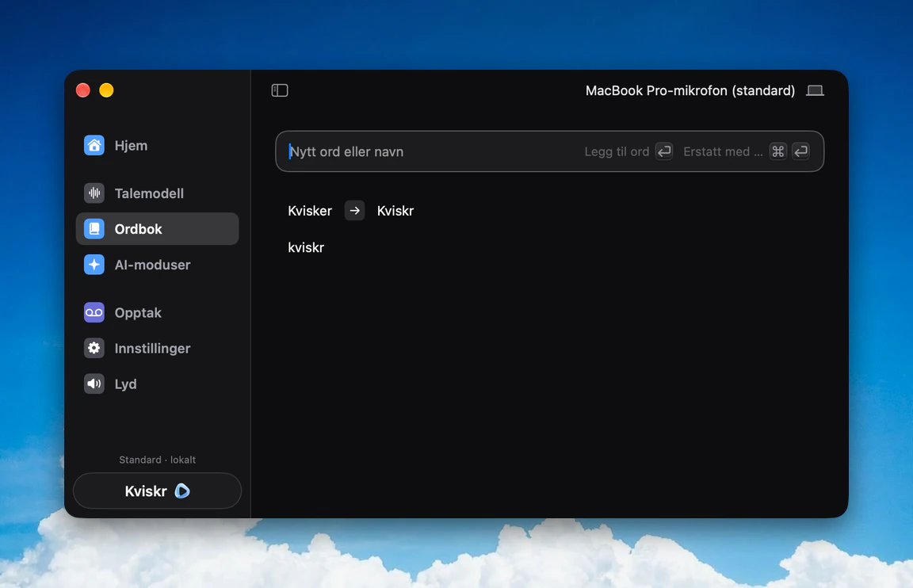The image size is (913, 588).
Task: Click the return key icon after the command key
Action: pos(800,151)
